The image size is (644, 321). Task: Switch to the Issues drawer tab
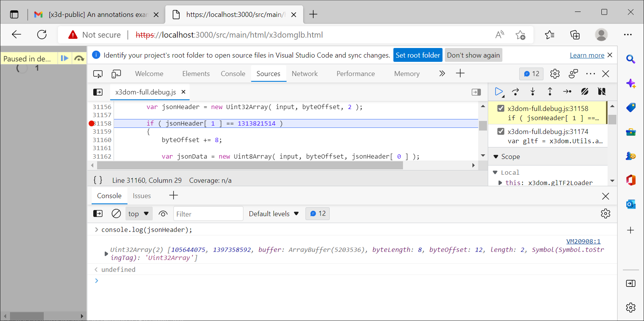point(142,196)
